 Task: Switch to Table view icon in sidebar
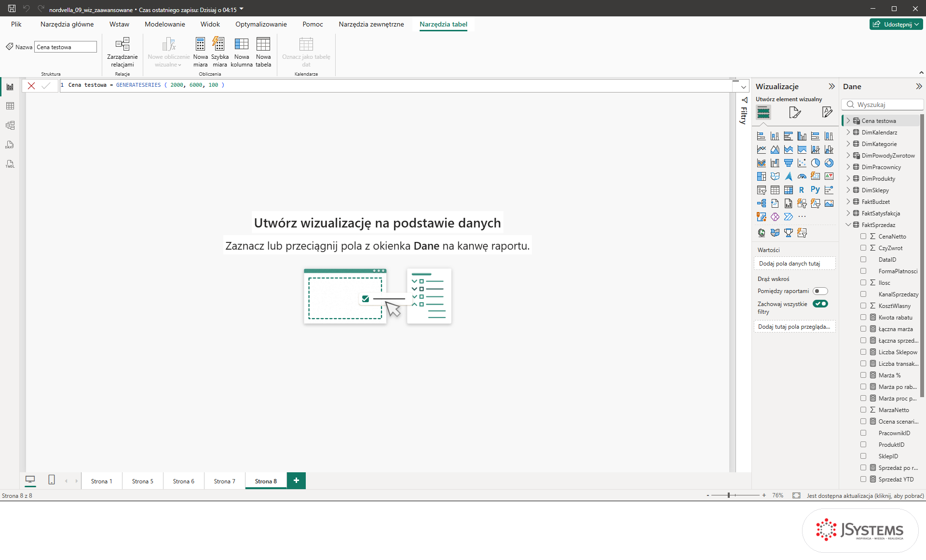[10, 106]
